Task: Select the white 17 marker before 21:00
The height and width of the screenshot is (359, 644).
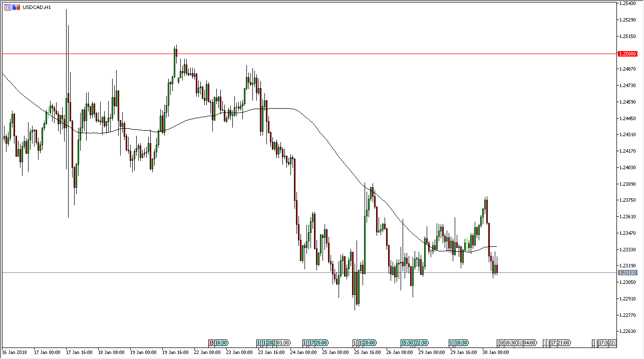Action: (553, 343)
